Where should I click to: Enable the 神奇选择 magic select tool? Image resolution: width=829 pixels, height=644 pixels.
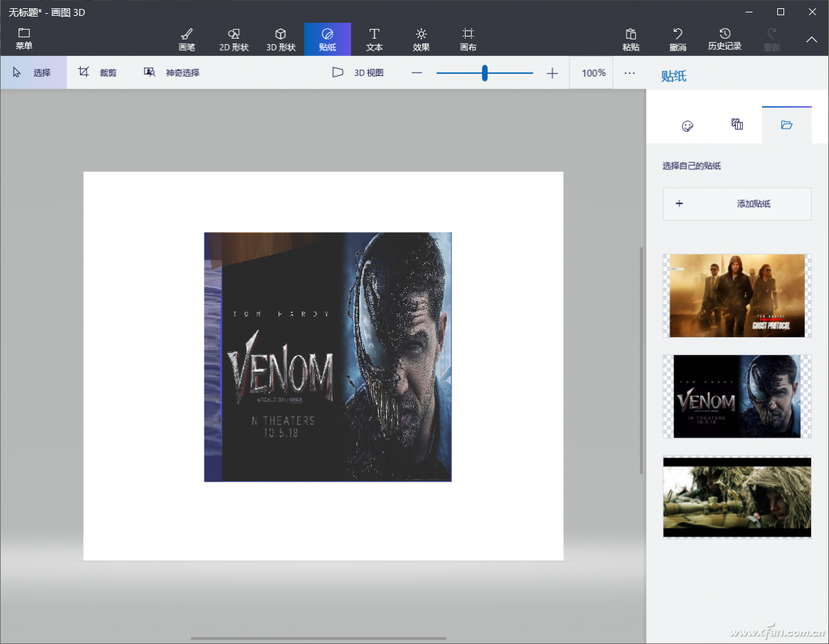coord(171,73)
